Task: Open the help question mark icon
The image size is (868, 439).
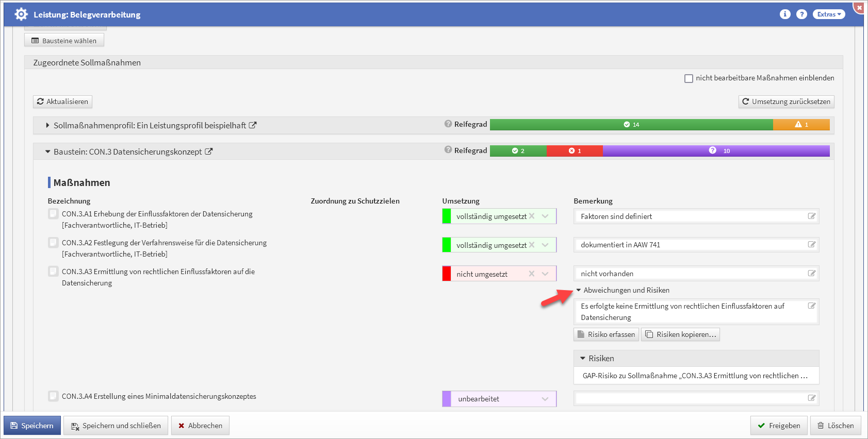Action: click(801, 14)
